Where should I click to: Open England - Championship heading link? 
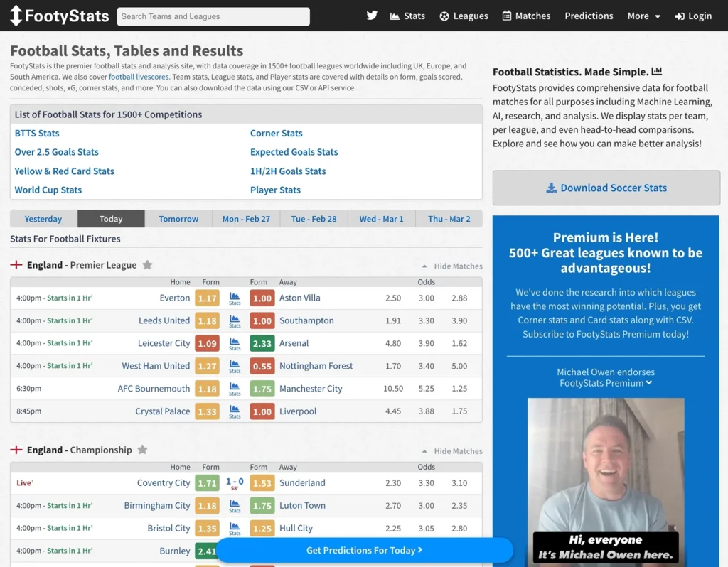pos(80,450)
